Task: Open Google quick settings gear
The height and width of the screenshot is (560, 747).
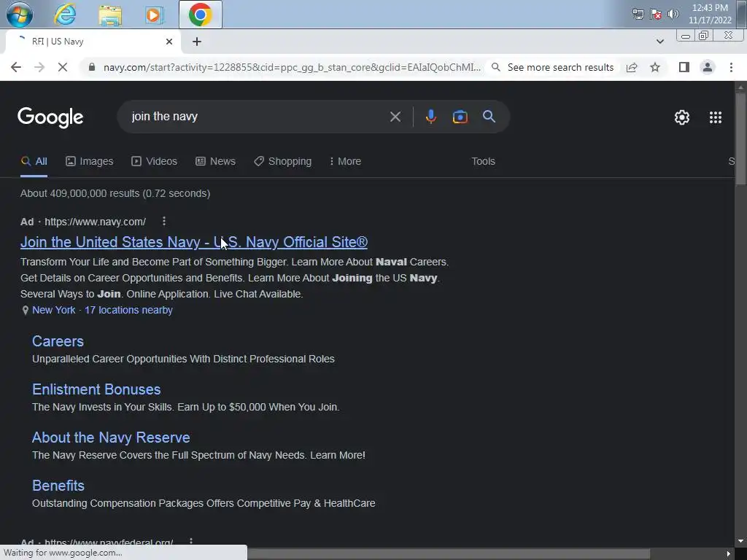Action: 682,117
